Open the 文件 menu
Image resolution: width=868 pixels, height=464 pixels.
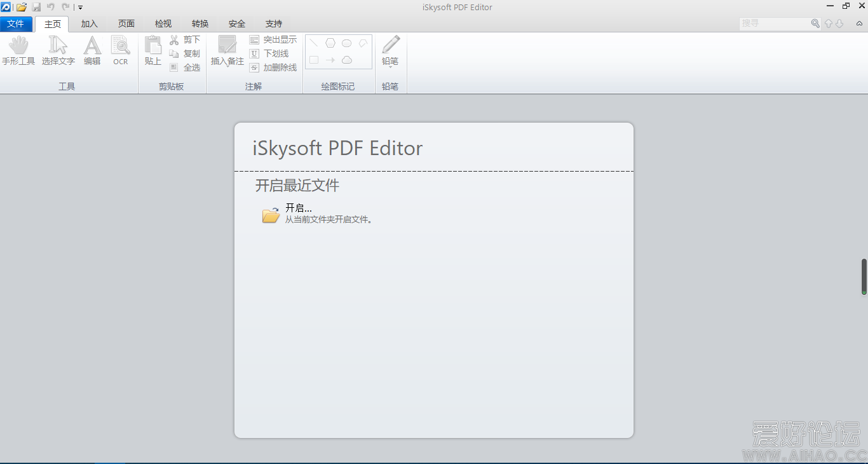point(16,24)
